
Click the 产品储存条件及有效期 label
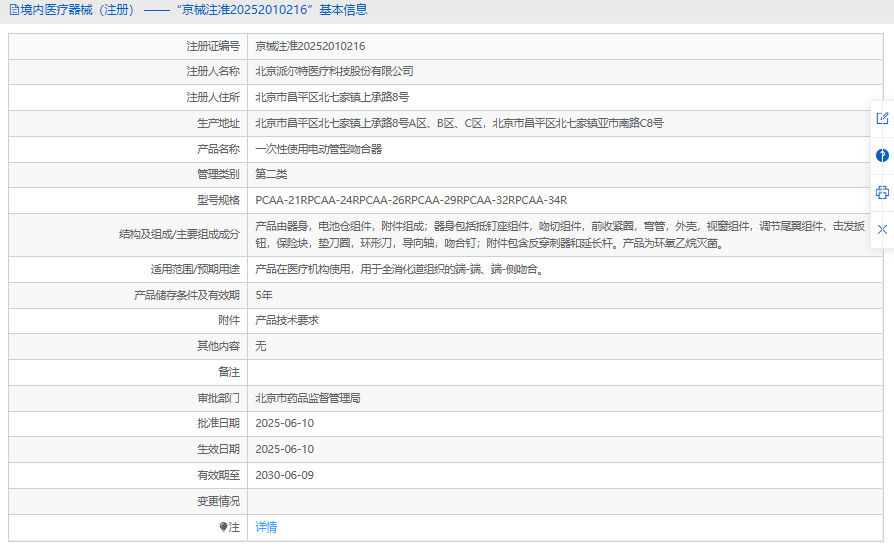pos(187,295)
